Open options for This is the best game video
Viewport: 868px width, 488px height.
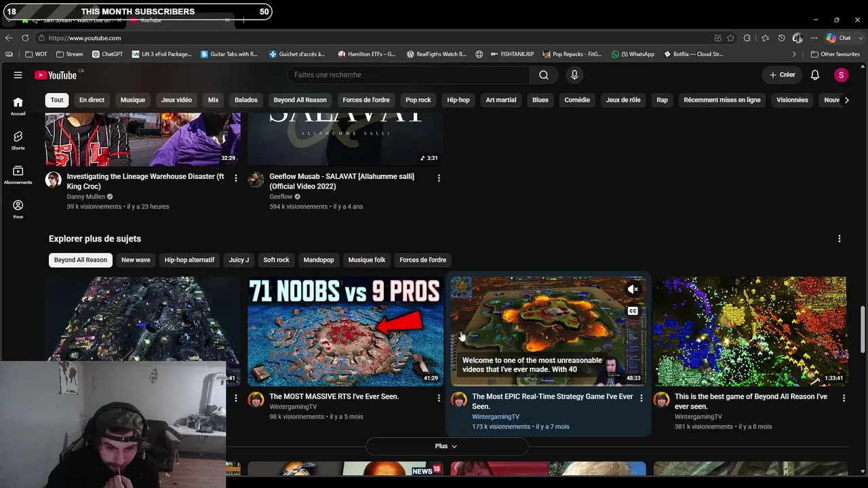pyautogui.click(x=844, y=398)
